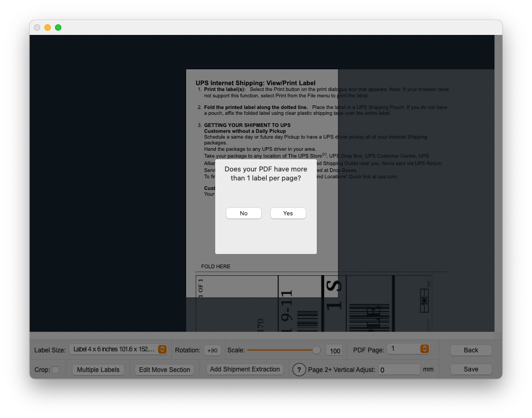Click the 'GETTING YOUR SHIPMENT TO UPS' text

point(247,125)
